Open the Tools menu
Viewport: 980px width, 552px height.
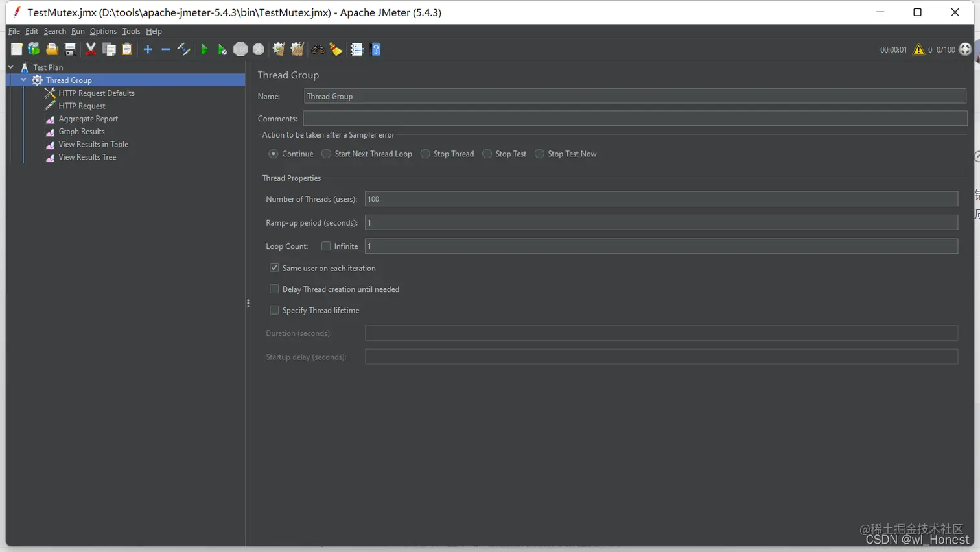[x=131, y=31]
